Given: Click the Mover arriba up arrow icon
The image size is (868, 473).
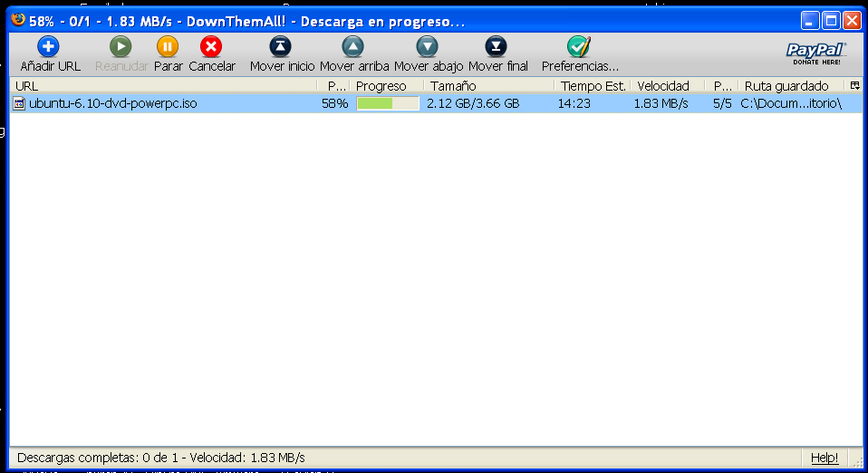Looking at the screenshot, I should (352, 46).
